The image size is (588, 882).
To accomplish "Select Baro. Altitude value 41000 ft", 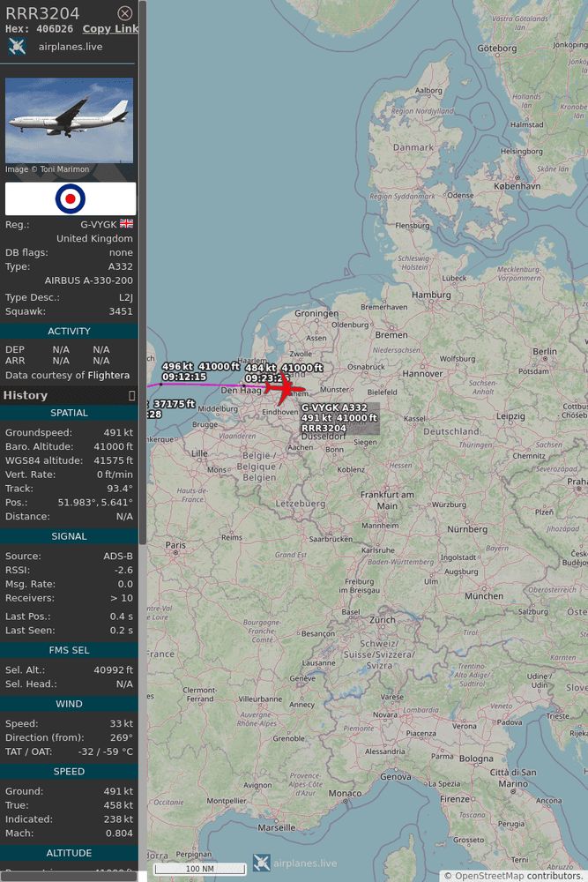I will coord(114,446).
